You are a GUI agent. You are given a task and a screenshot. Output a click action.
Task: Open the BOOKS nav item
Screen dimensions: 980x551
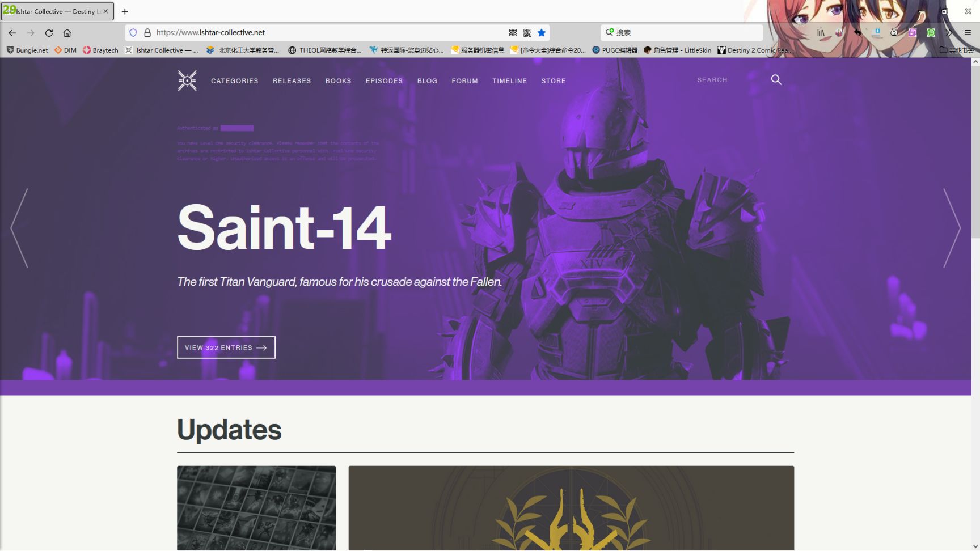(338, 81)
